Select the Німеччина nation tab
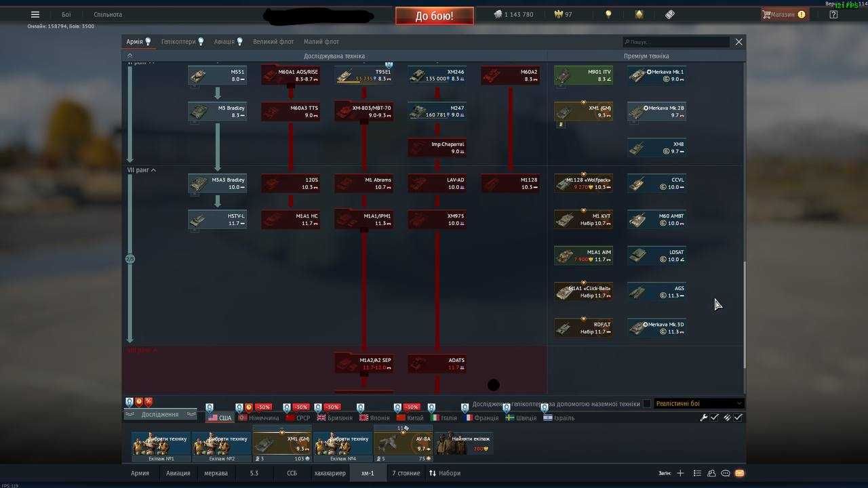The height and width of the screenshot is (488, 868). [258, 418]
